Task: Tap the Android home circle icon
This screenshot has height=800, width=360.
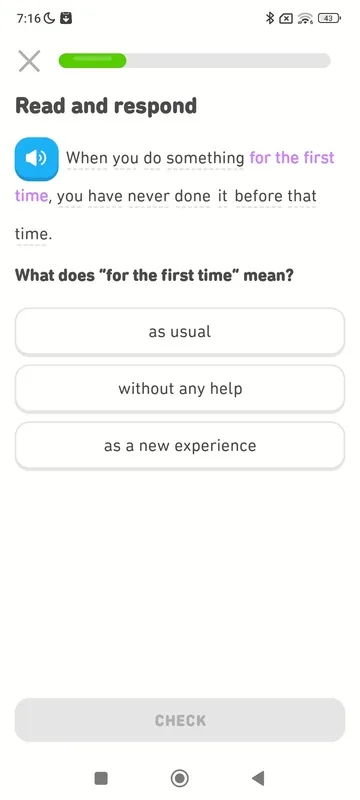Action: coord(179,778)
